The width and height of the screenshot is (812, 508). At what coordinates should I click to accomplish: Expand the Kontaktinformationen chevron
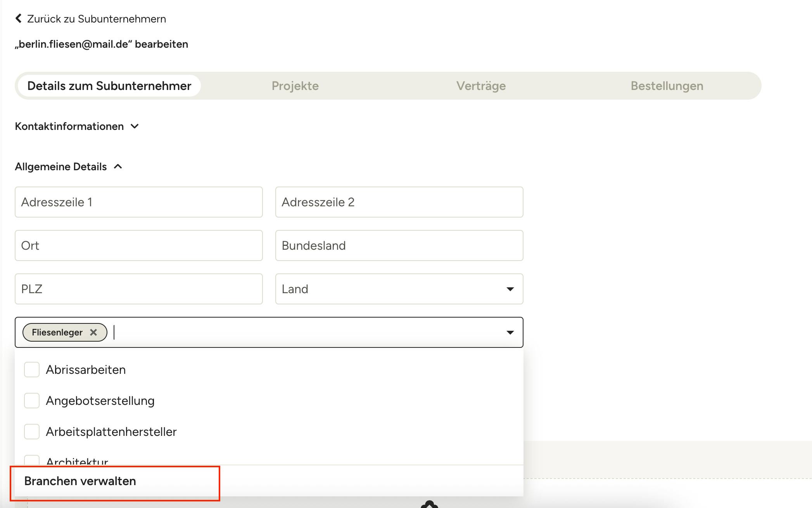(135, 126)
